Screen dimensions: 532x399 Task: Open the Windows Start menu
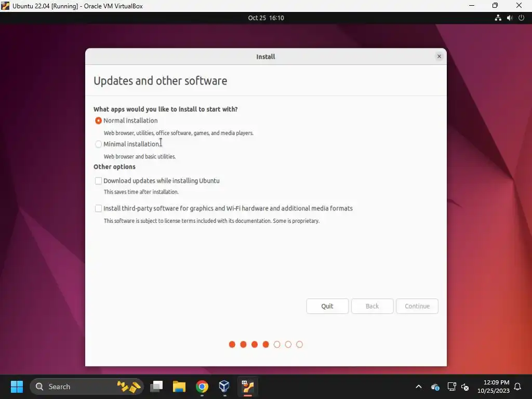(x=17, y=387)
